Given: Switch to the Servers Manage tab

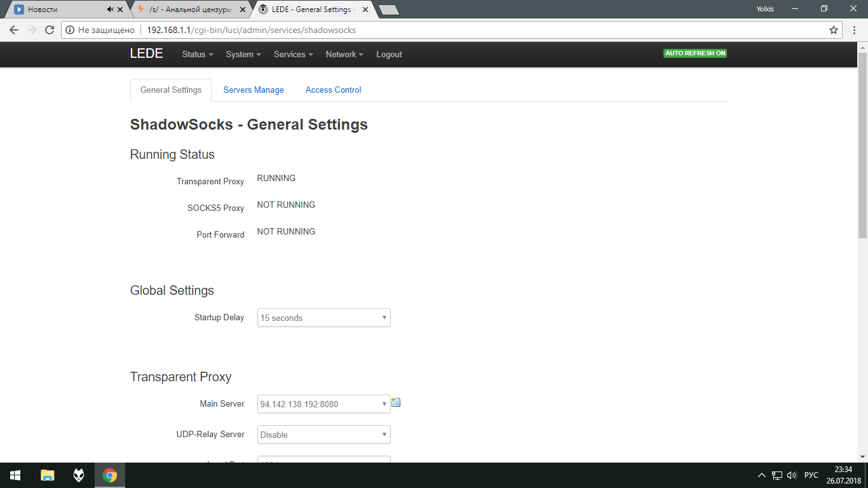Looking at the screenshot, I should click(254, 90).
